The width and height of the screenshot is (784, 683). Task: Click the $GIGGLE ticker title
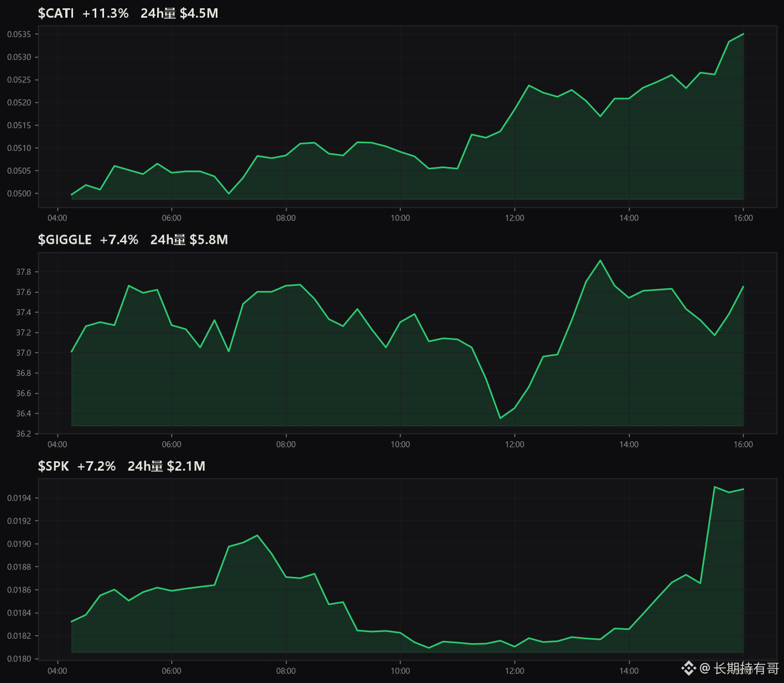click(65, 239)
